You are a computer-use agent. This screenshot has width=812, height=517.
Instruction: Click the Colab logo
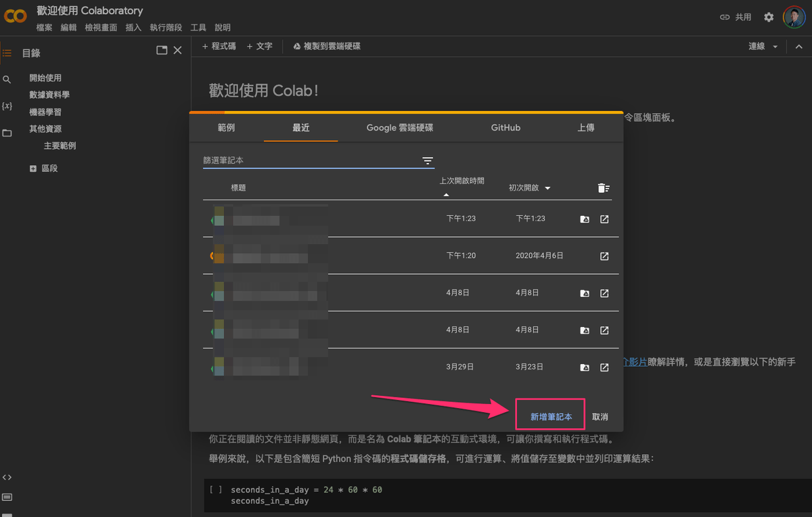pos(15,17)
